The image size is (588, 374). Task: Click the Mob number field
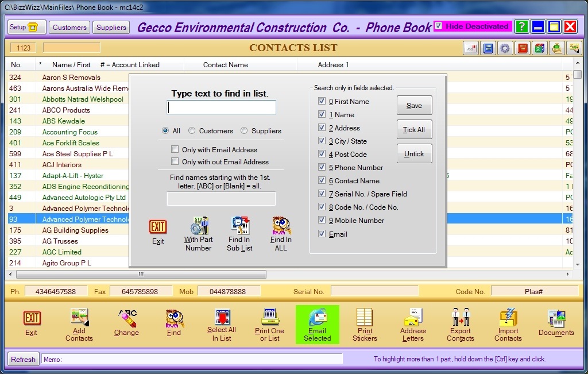[229, 291]
